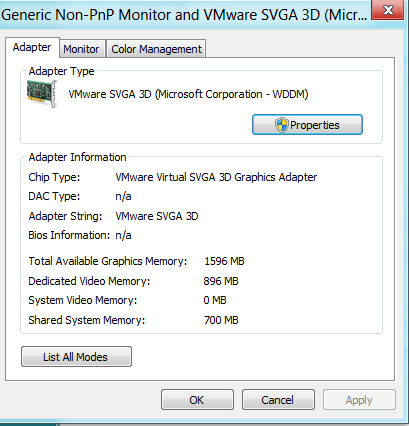Open adapter Properties
Screen dimensions: 409x426
click(307, 125)
